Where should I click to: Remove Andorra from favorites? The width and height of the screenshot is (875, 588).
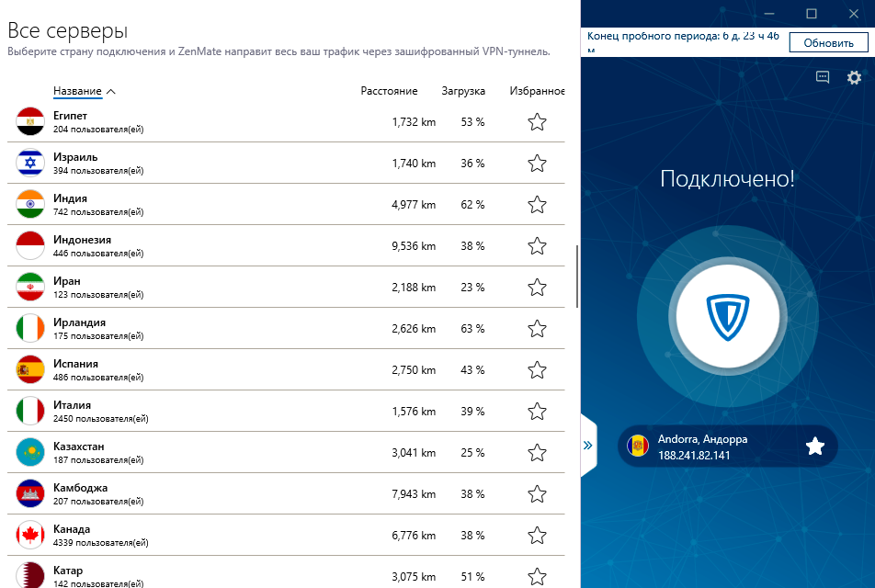tap(814, 446)
